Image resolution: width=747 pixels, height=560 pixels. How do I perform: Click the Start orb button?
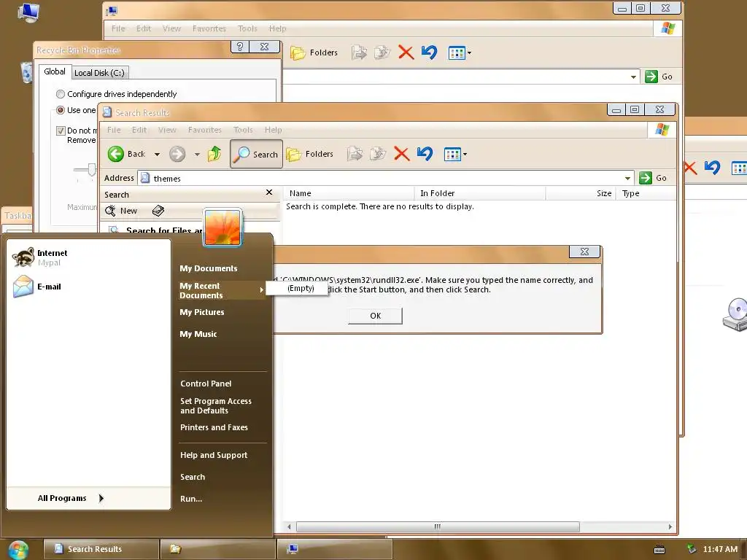[18, 550]
